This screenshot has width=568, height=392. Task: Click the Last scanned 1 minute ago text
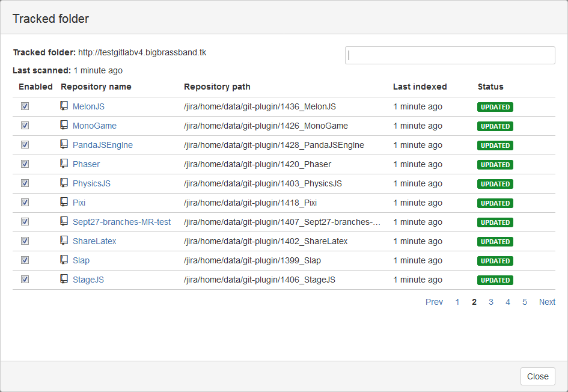(x=67, y=70)
